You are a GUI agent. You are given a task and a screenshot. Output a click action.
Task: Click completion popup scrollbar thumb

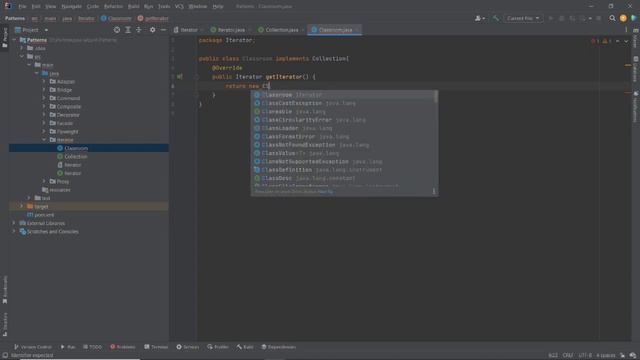(x=436, y=97)
